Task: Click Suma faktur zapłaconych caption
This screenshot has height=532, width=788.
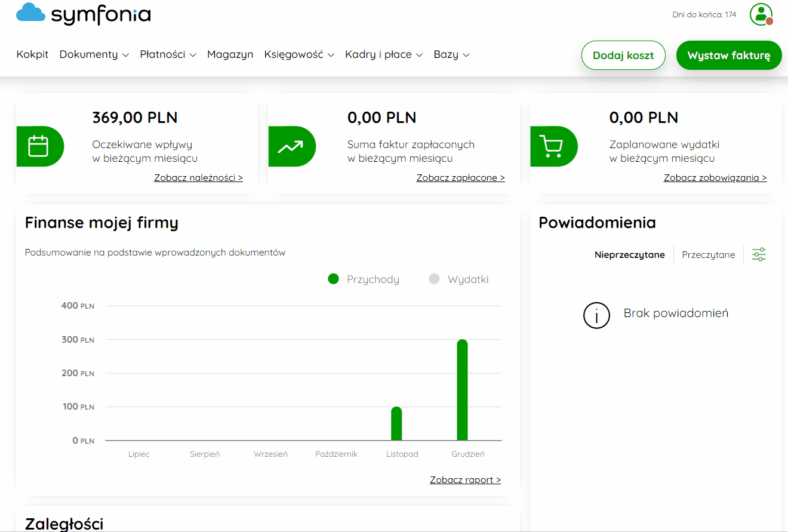Action: (x=411, y=152)
